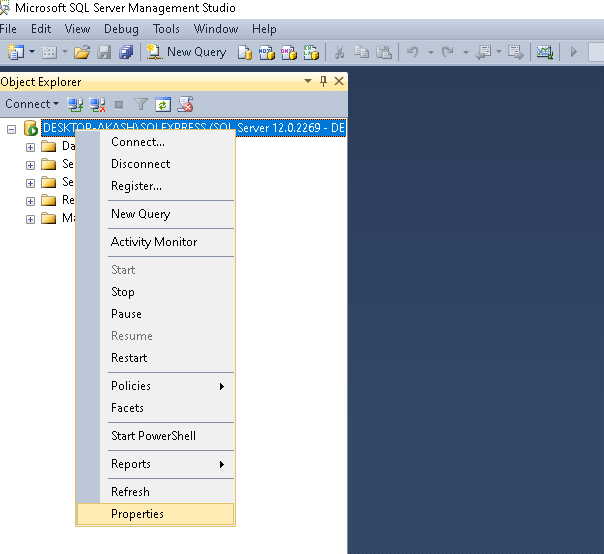Select Stop in the context menu
Viewport: 604px width, 554px height.
coord(155,292)
